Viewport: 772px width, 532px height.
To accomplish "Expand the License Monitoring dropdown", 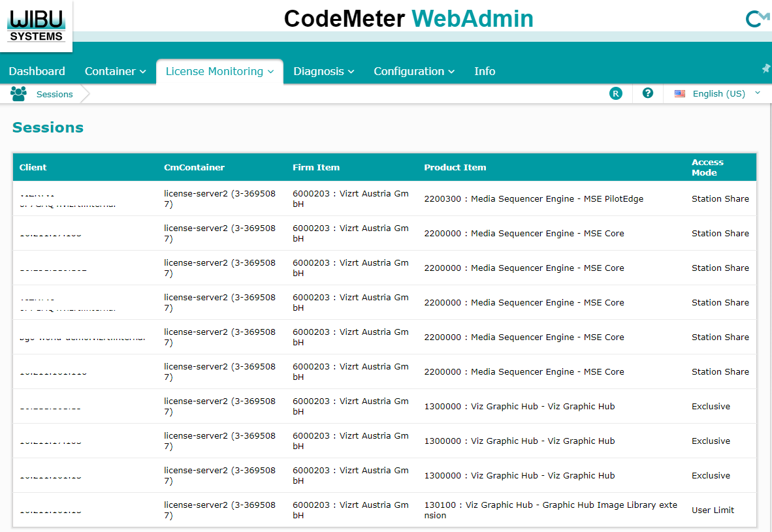I will 219,71.
